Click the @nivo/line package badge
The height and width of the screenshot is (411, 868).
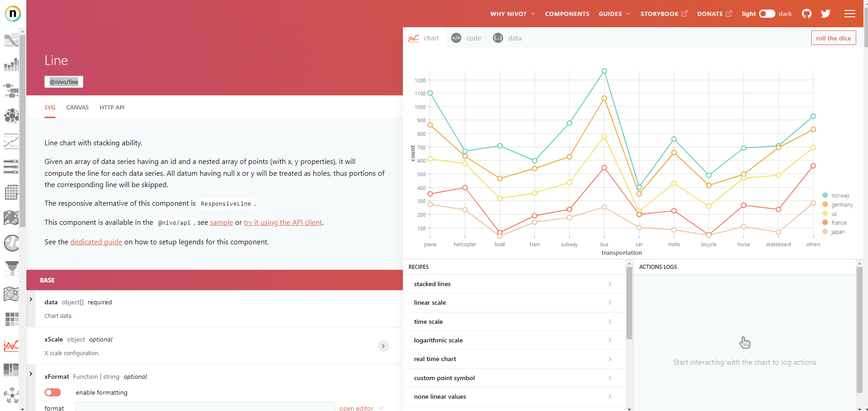64,82
